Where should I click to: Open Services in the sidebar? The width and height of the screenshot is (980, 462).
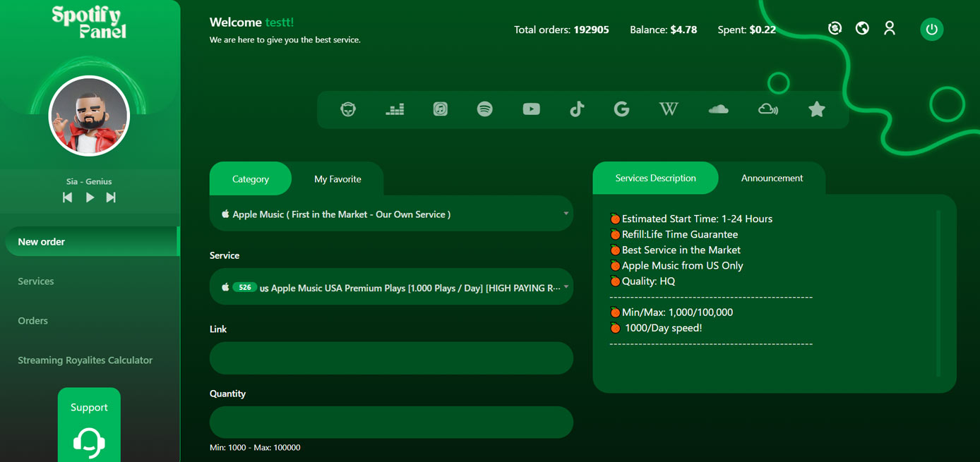point(36,281)
